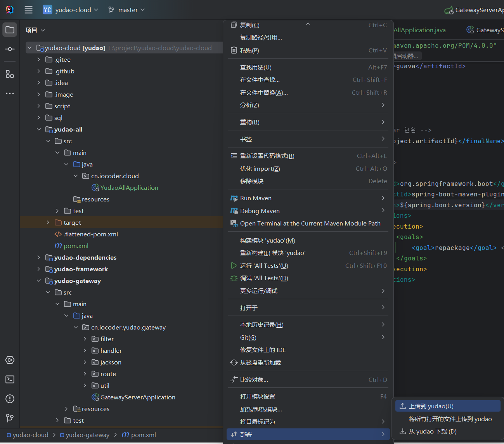
Task: Expand the .gitee folder
Action: coord(38,60)
